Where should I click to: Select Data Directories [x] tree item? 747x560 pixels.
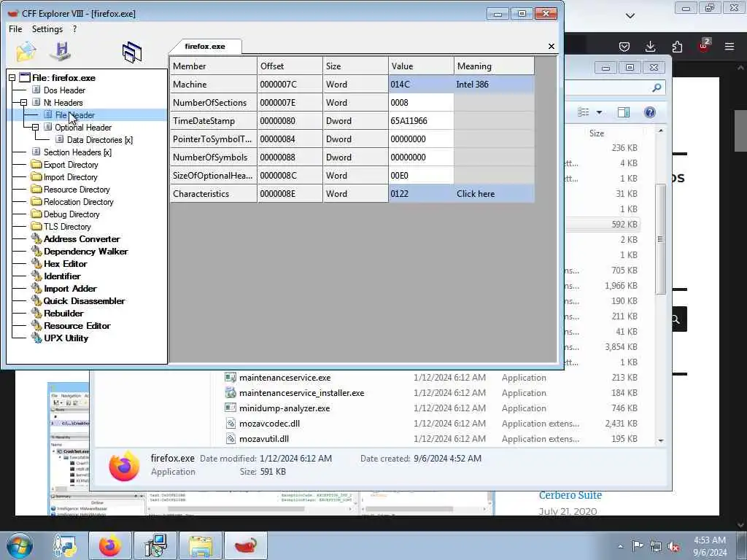99,139
